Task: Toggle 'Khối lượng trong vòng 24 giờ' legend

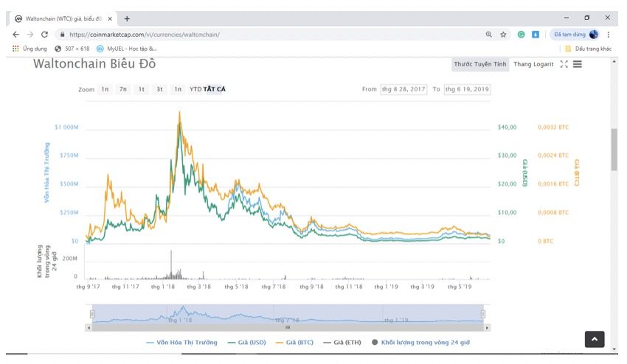Action: (x=420, y=343)
